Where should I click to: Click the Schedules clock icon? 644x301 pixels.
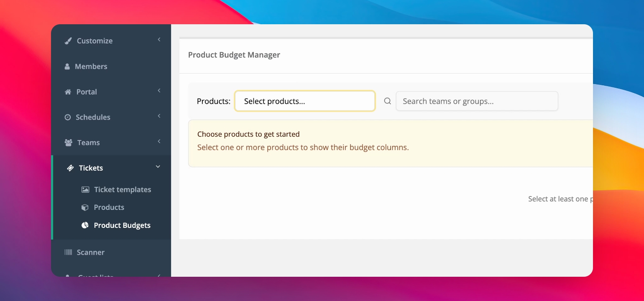67,117
